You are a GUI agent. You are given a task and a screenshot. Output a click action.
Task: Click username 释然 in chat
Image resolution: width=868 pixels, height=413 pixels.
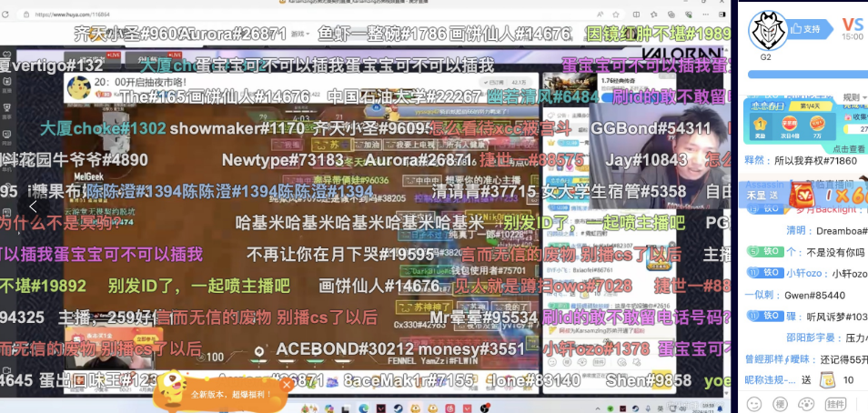(754, 160)
